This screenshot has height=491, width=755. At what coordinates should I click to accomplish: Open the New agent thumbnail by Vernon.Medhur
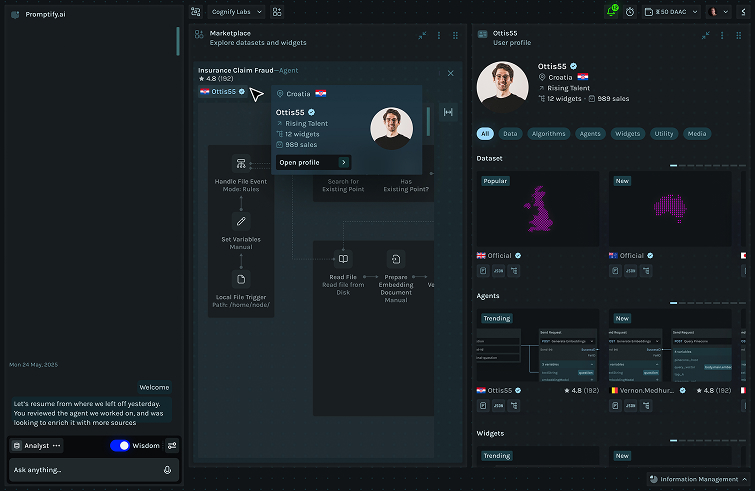coord(670,345)
